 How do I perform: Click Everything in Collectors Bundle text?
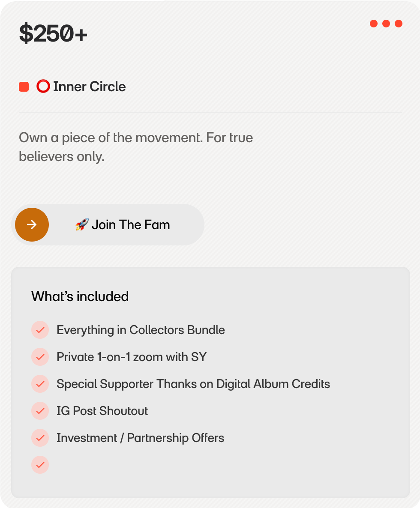click(141, 330)
